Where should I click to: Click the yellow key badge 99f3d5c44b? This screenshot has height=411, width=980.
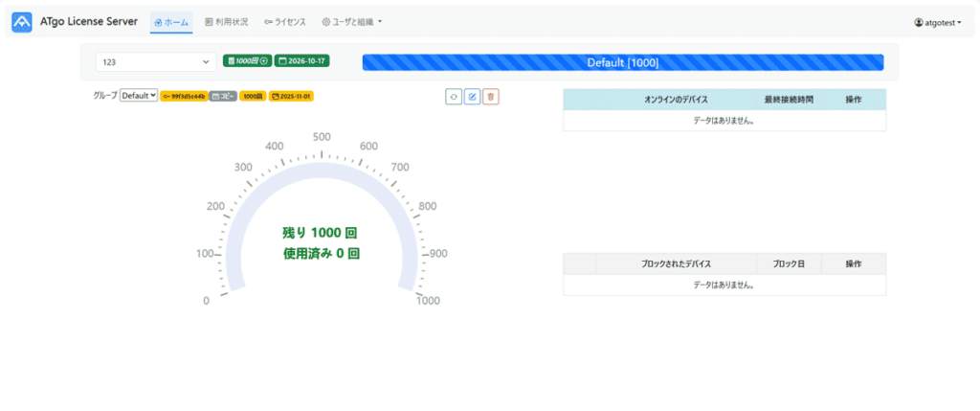point(183,97)
